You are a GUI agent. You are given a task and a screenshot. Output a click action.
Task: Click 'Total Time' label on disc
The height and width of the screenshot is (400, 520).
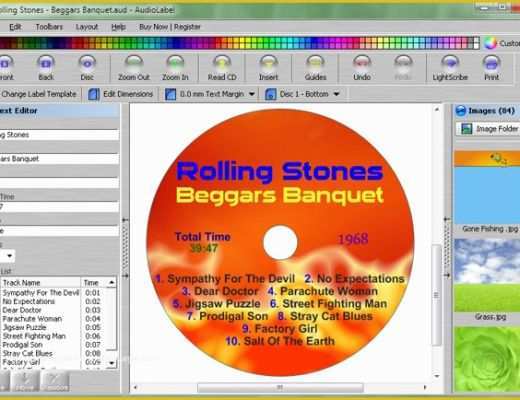(203, 237)
